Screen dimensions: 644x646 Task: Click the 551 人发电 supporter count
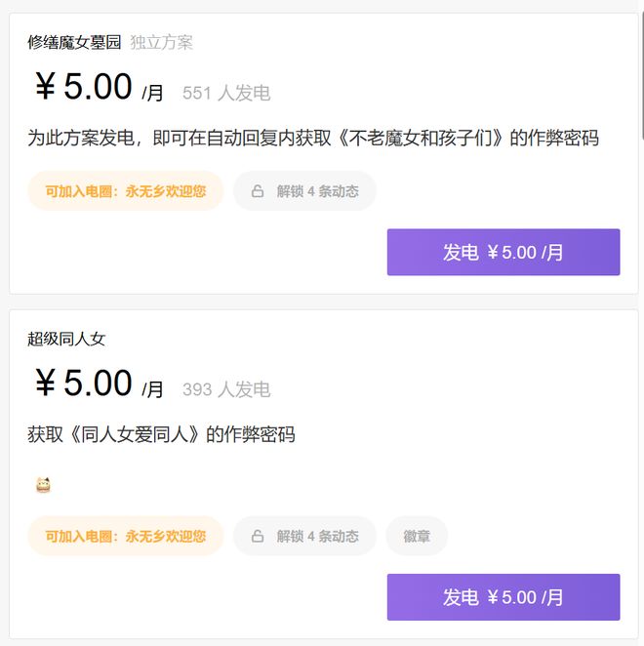[x=226, y=94]
